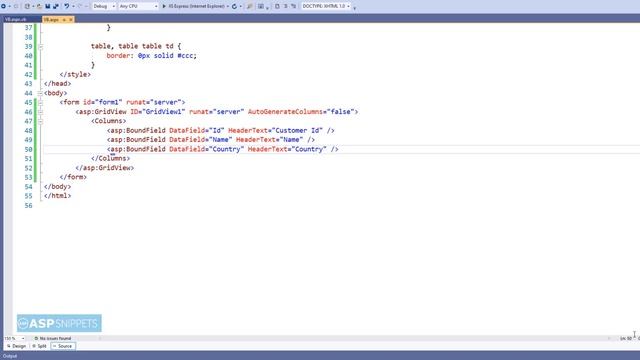Viewport: 640px width, 360px height.
Task: Collapse the asp:GridView element at line 46
Action: point(40,112)
